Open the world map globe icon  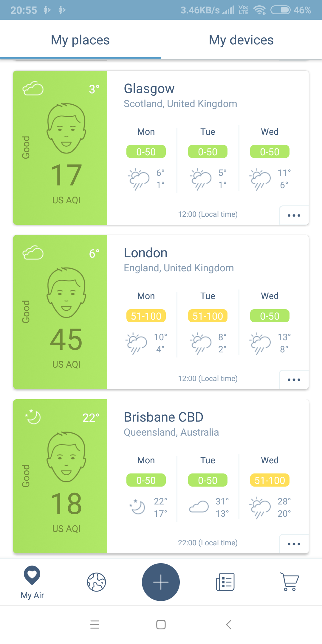coord(96,582)
